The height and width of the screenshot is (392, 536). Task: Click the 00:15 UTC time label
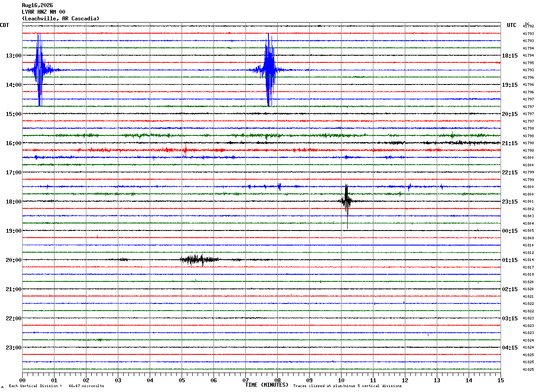[510, 231]
